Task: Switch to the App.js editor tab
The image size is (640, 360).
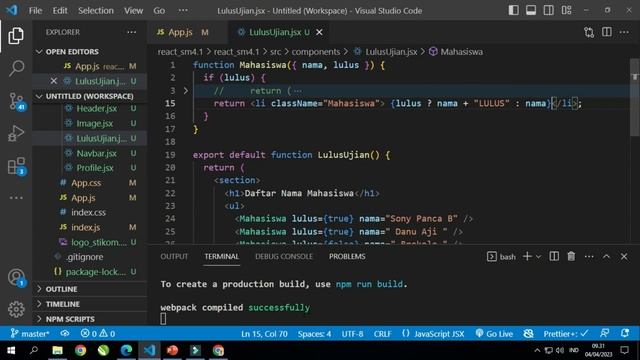Action: [x=180, y=32]
